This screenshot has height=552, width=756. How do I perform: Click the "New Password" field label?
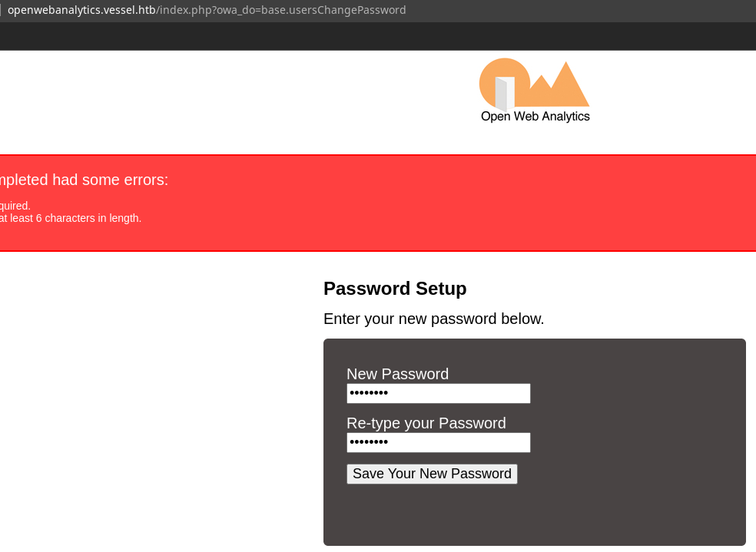[x=397, y=374]
